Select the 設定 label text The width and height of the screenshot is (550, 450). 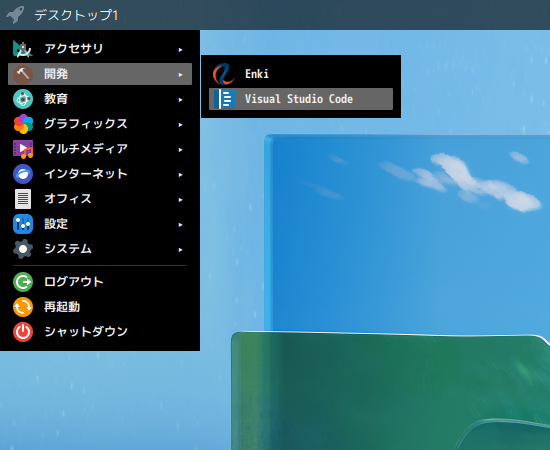(x=56, y=224)
